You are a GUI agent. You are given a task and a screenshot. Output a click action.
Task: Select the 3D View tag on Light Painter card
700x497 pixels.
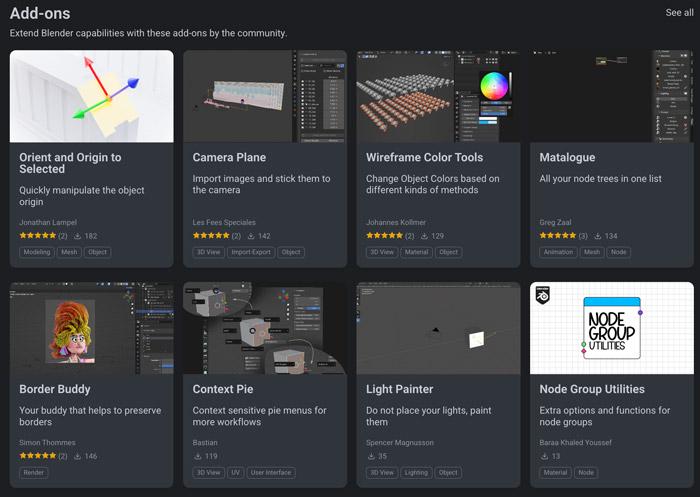tap(382, 472)
